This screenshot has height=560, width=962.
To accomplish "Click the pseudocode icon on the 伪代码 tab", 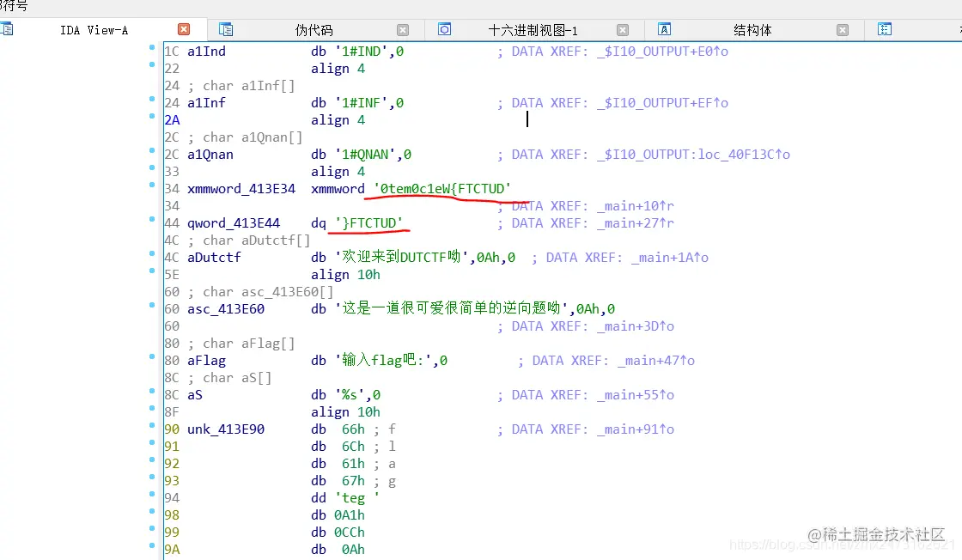I will 225,28.
